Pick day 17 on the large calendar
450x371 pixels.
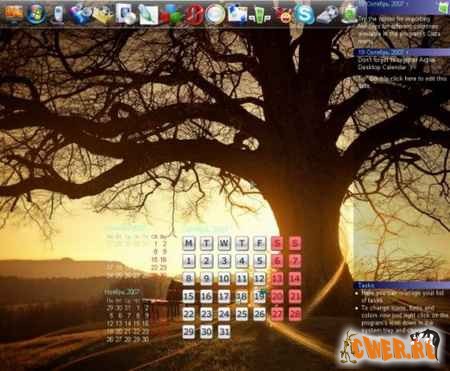click(224, 296)
